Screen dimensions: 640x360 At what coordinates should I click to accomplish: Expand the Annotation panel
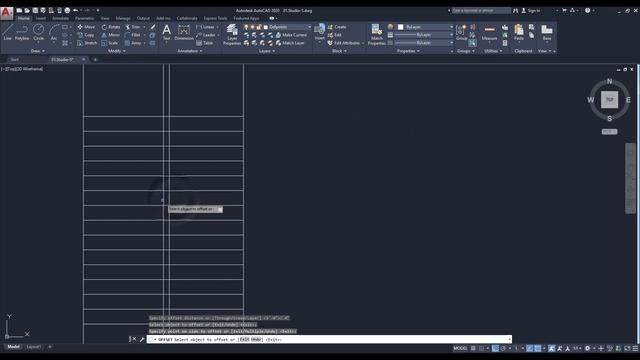tap(190, 51)
